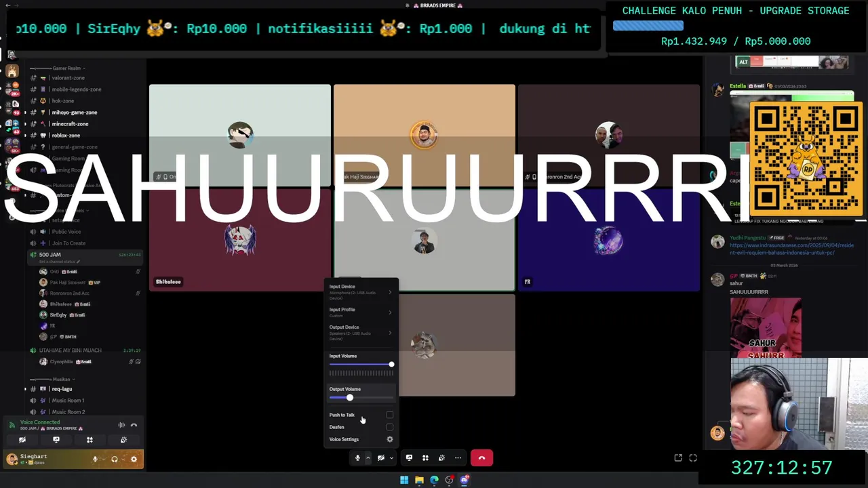Join the Join To Create voice channel

click(x=85, y=243)
